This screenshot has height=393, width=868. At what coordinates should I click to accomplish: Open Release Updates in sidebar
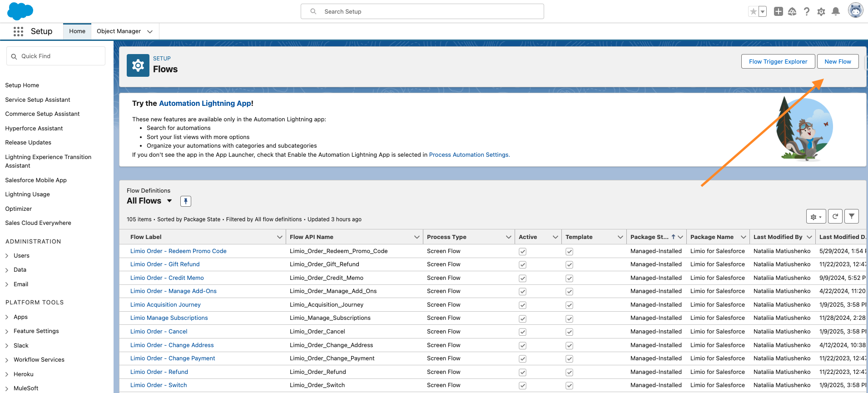click(28, 143)
